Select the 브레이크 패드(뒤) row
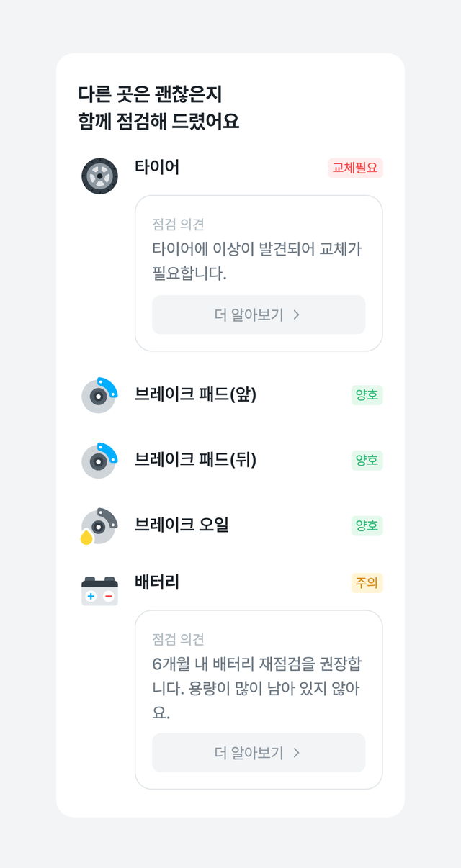This screenshot has height=868, width=461. (x=232, y=461)
